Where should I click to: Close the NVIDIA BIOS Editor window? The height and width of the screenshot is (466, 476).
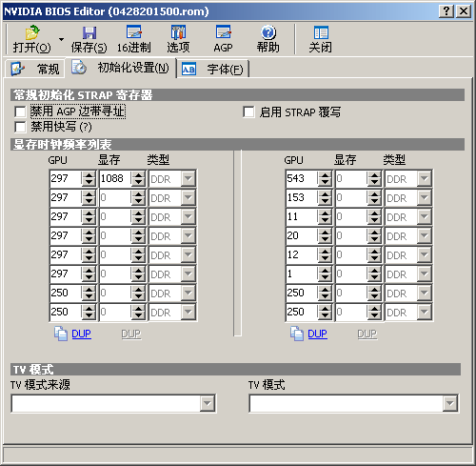(x=464, y=11)
